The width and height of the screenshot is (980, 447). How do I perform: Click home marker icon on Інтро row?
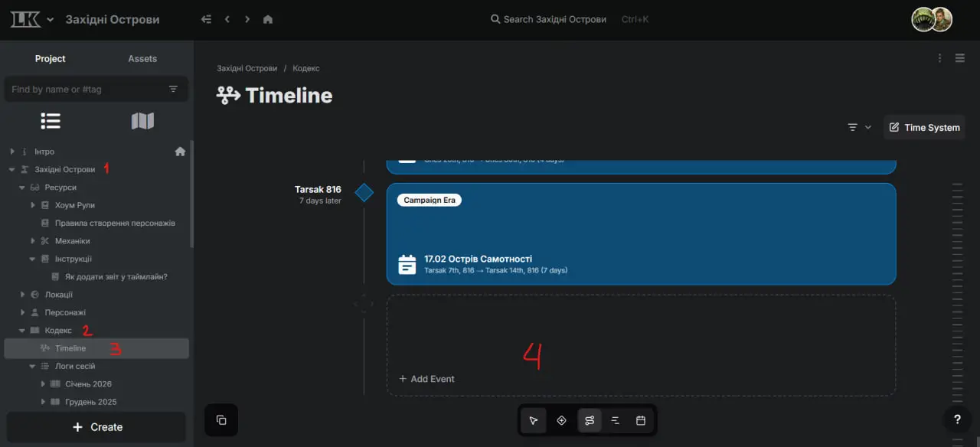point(180,152)
